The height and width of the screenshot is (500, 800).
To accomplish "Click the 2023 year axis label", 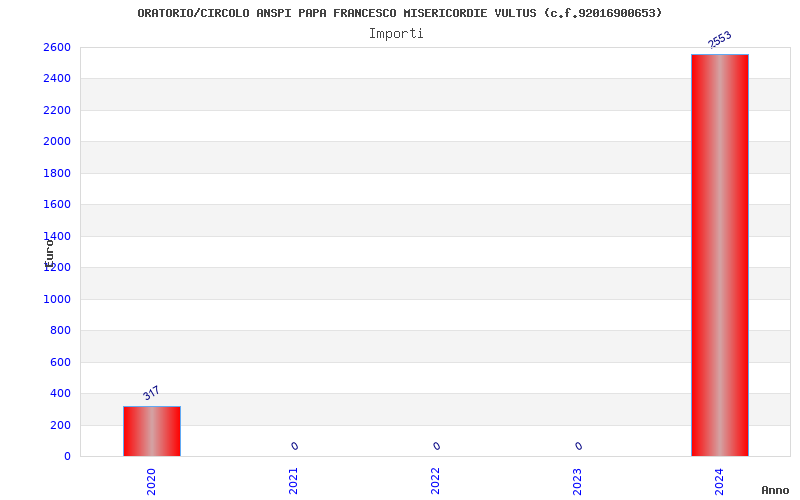I will click(577, 482).
